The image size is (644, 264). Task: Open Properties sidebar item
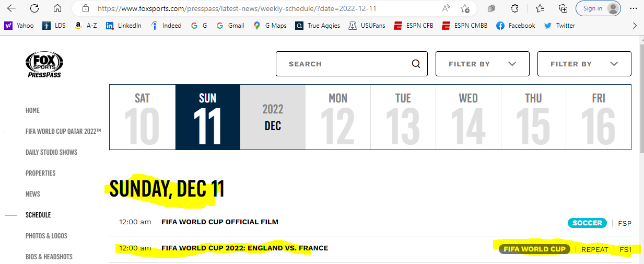[40, 173]
